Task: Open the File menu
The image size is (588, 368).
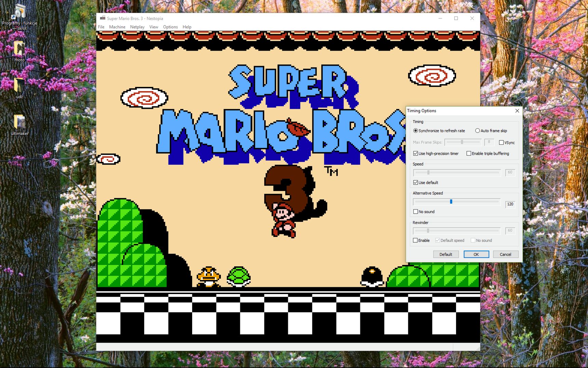Action: click(101, 27)
